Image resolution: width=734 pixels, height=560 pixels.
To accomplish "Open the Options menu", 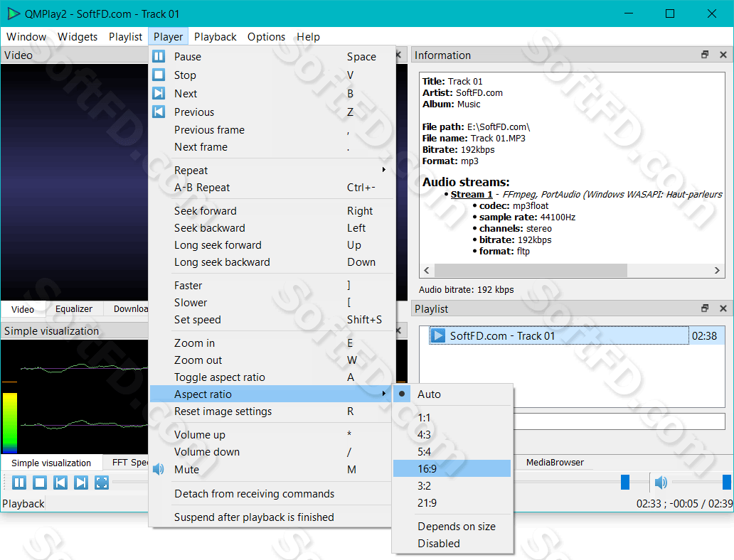I will 266,36.
